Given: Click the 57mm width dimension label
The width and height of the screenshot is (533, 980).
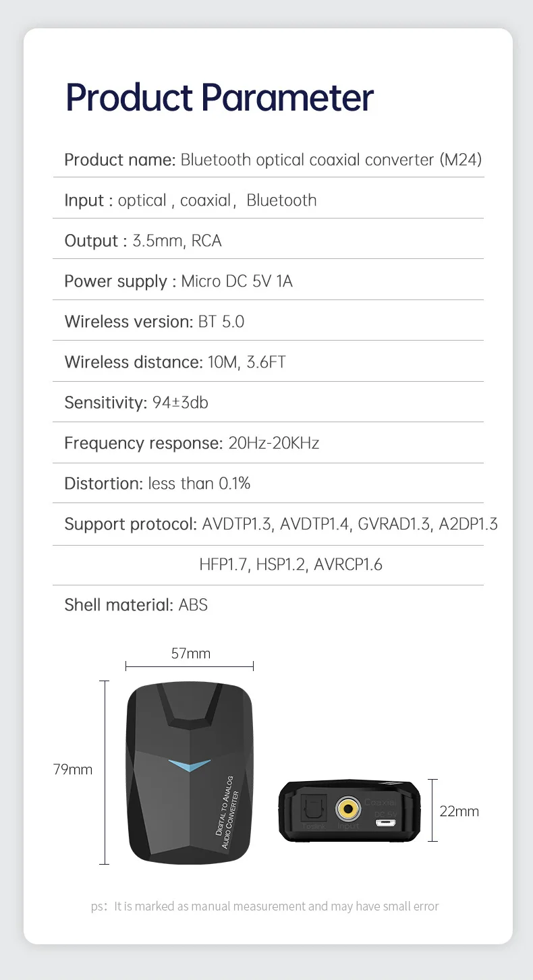Looking at the screenshot, I should pyautogui.click(x=190, y=654).
